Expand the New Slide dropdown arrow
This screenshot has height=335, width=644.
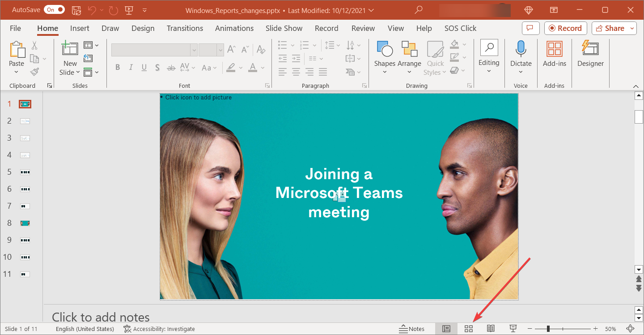click(x=78, y=72)
